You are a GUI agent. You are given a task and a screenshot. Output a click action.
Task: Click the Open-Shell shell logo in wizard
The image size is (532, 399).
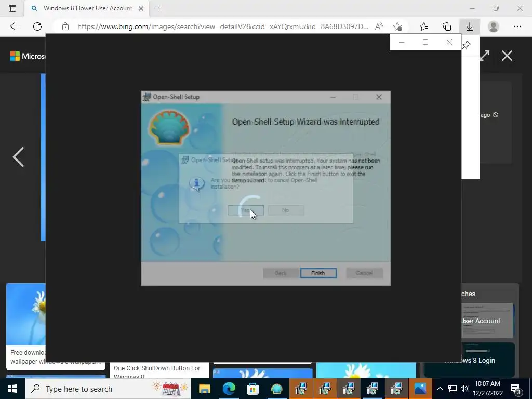[169, 127]
